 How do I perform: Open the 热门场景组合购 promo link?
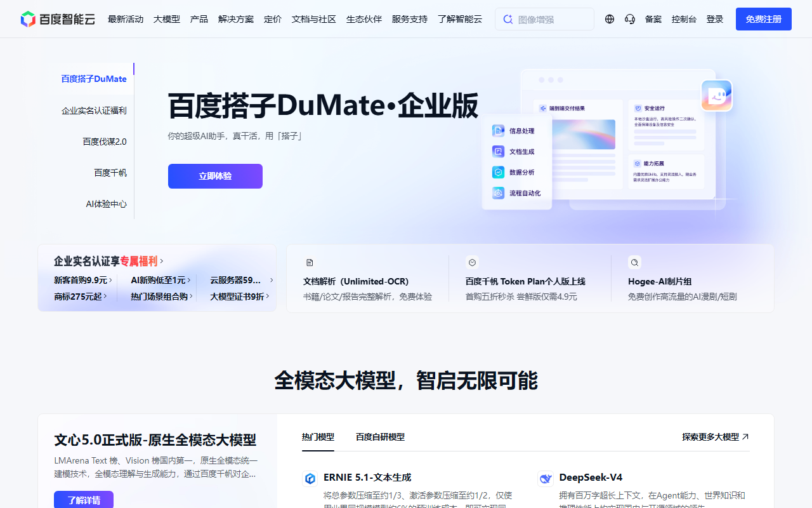[162, 297]
